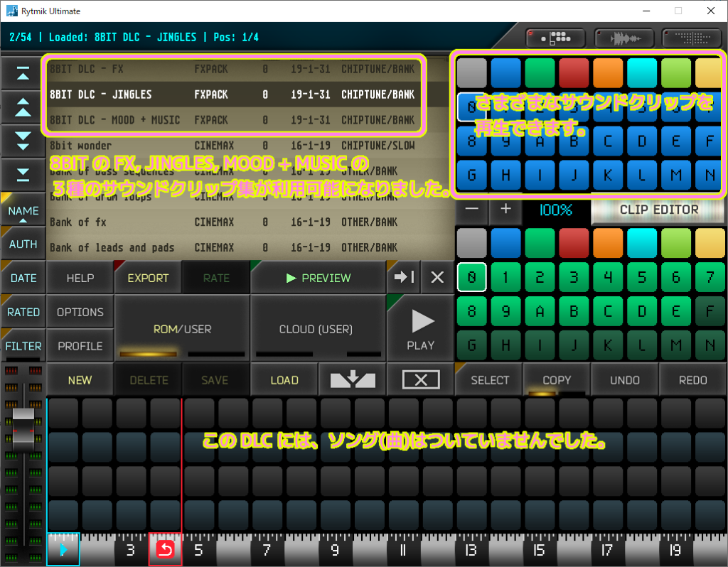Enable the FILTER option in the sidebar
The width and height of the screenshot is (728, 567).
[x=23, y=346]
